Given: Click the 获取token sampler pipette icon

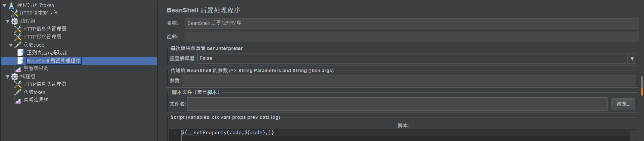Looking at the screenshot, I should (18, 92).
